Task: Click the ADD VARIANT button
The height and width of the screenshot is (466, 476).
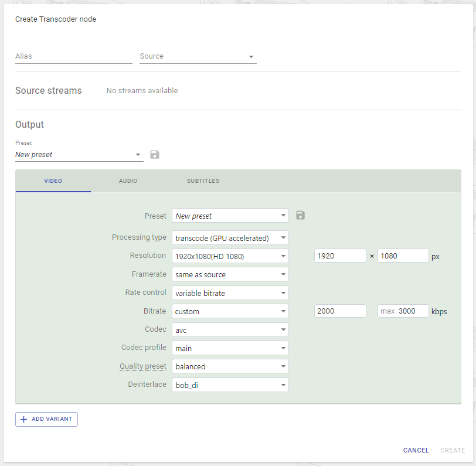Action: (46, 419)
